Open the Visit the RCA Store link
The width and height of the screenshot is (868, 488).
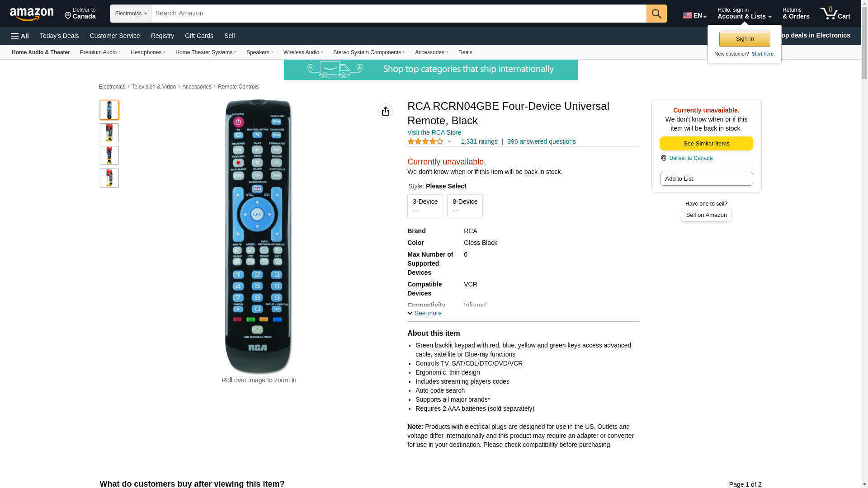(434, 132)
